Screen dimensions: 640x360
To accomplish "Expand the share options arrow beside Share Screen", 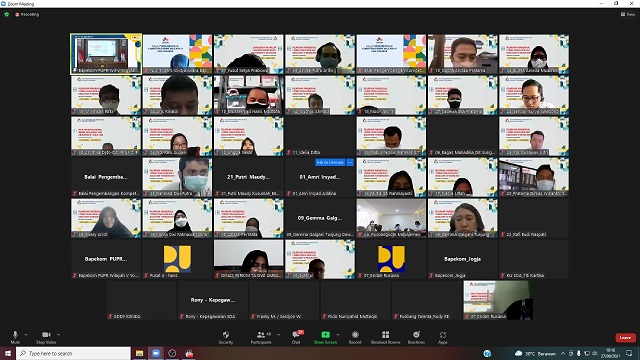I will (x=338, y=335).
